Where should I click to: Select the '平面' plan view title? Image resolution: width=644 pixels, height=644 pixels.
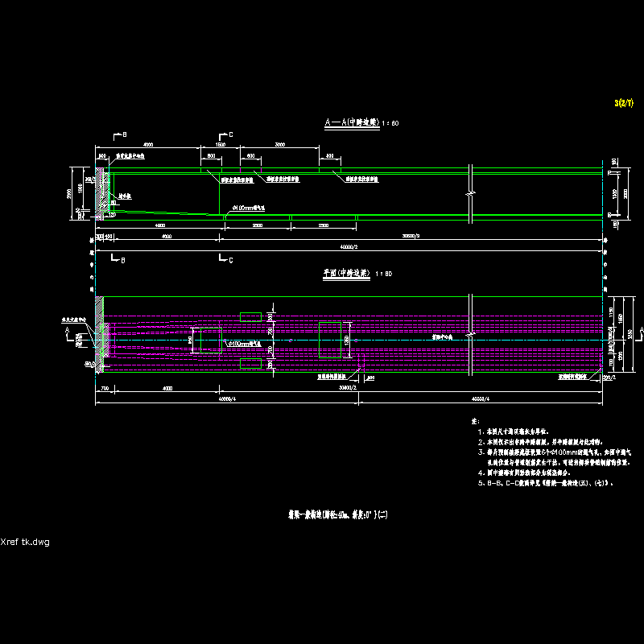(346, 273)
